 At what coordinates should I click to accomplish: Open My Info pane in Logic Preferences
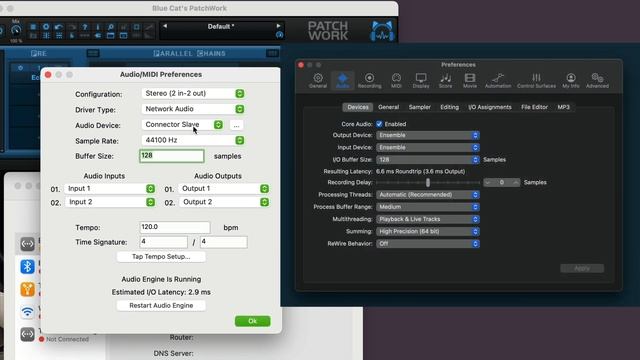571,80
